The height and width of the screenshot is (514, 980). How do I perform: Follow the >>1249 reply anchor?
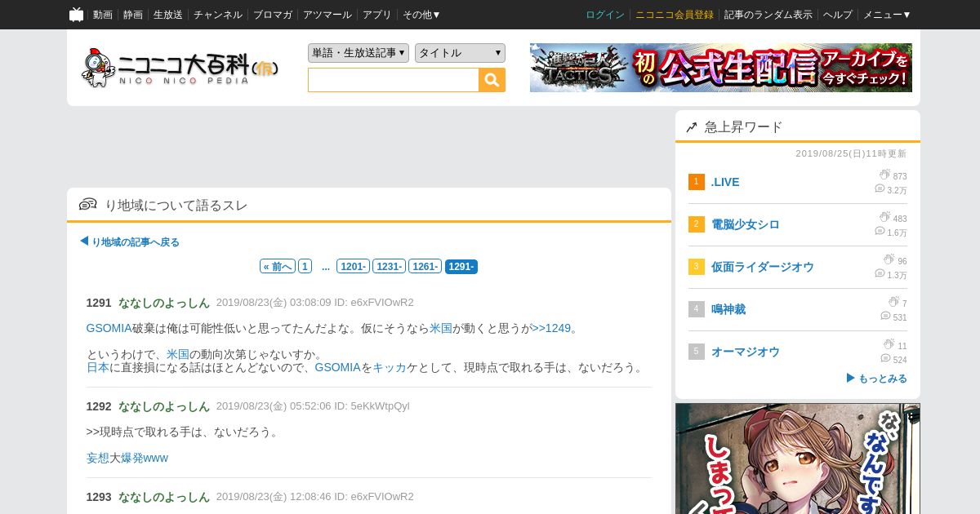click(551, 328)
